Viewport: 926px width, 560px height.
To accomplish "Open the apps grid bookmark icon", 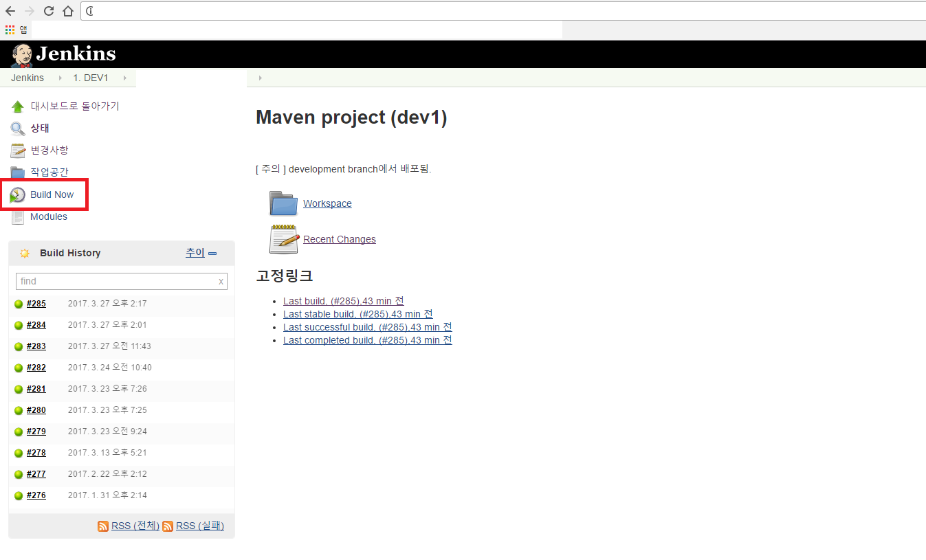I will [x=10, y=30].
